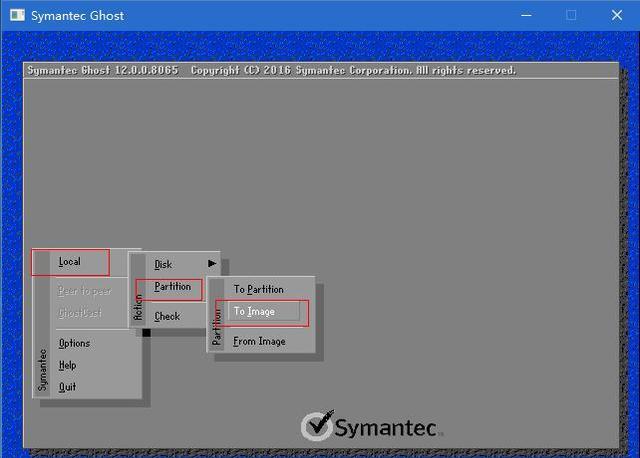Expand the Disk submenu
The image size is (640, 458).
click(163, 265)
